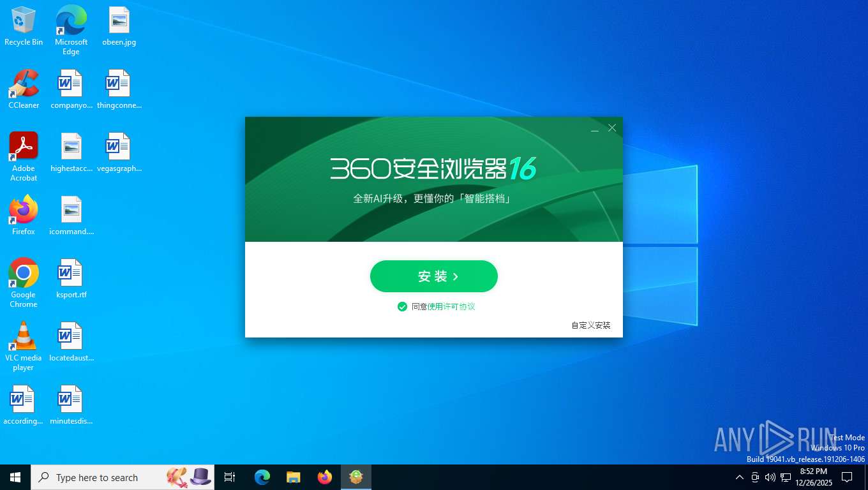868x490 pixels.
Task: Select the Microsoft Edge desktop shortcut
Action: point(71,30)
